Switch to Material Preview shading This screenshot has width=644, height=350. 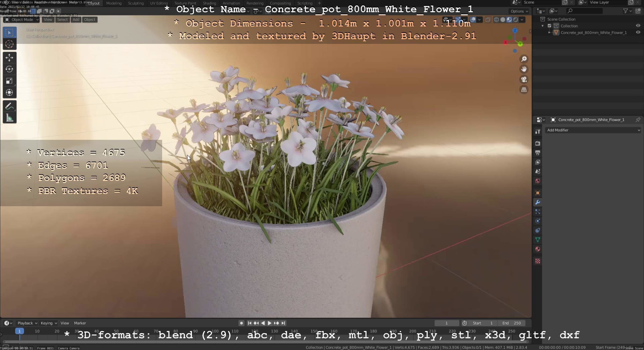[509, 20]
